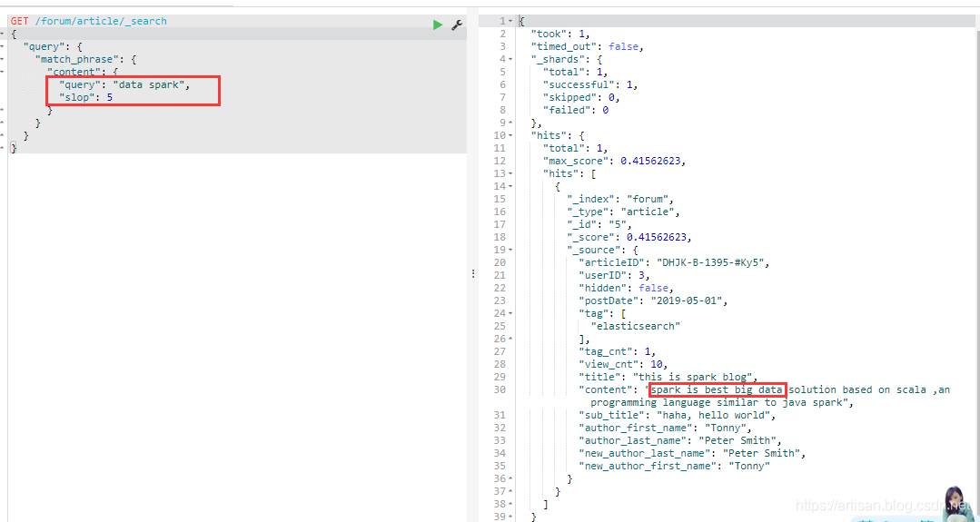980x522 pixels.
Task: Click line number 30 in response gutter
Action: [500, 389]
